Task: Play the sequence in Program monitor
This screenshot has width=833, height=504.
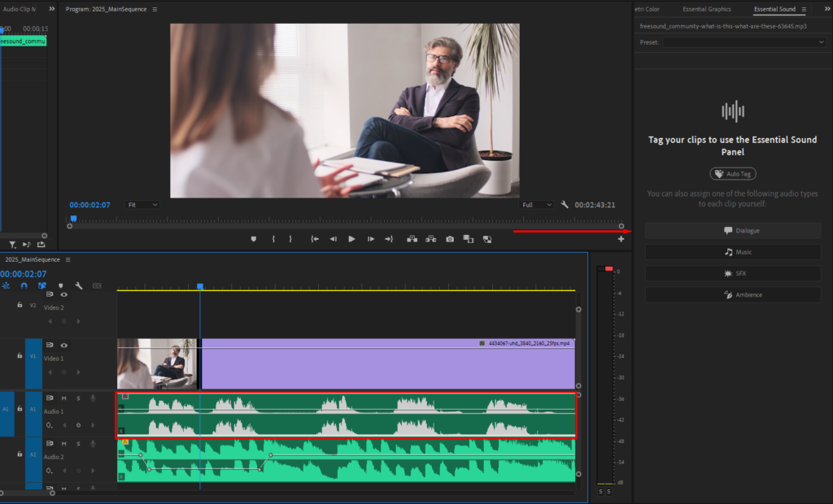Action: 351,239
